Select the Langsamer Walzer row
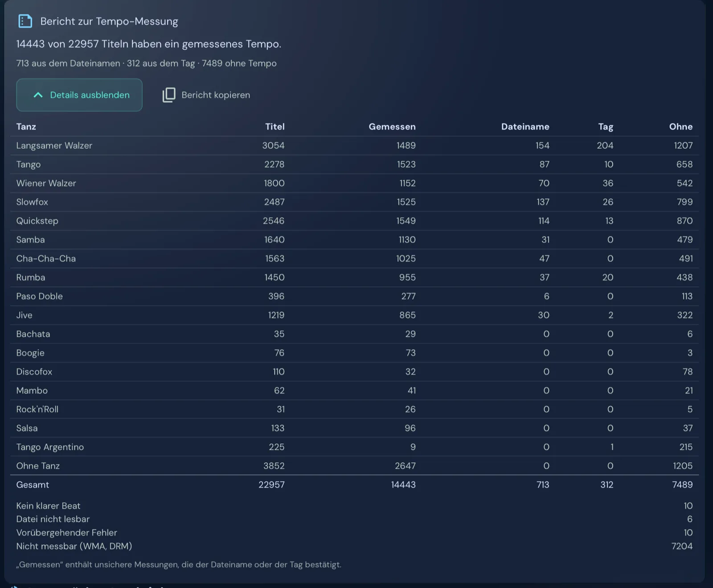Viewport: 713px width, 588px height. 354,146
